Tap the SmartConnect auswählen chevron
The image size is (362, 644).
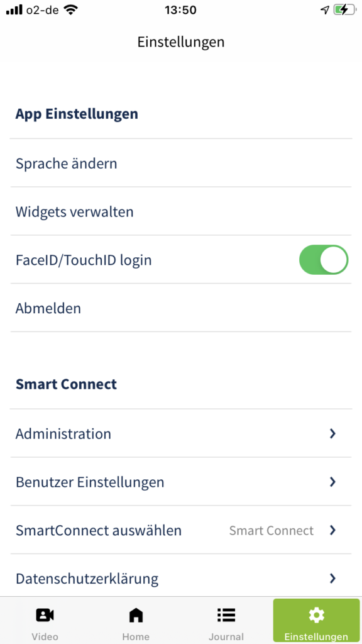(333, 530)
